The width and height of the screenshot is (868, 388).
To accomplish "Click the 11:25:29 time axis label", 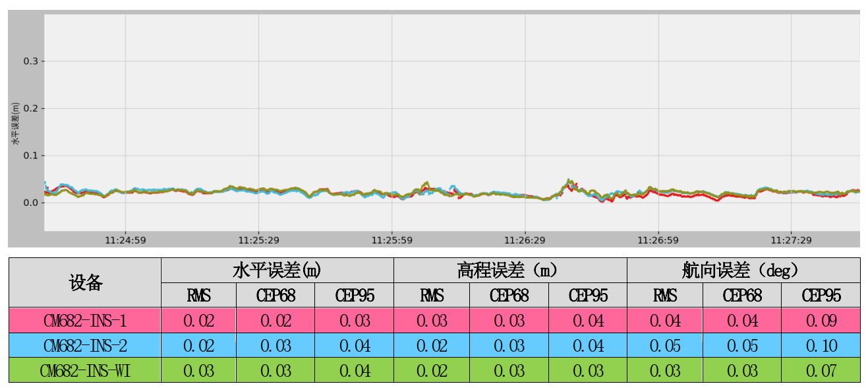I will (x=258, y=240).
